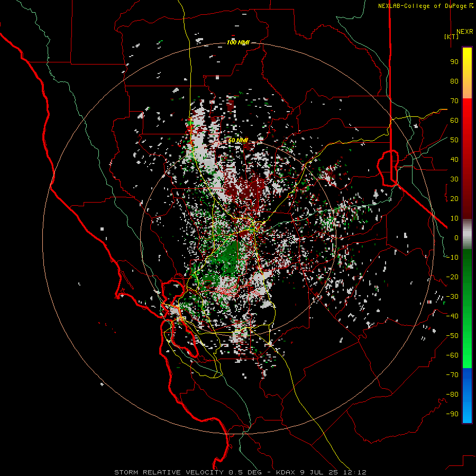Click the 90 value on velocity scale

click(454, 62)
